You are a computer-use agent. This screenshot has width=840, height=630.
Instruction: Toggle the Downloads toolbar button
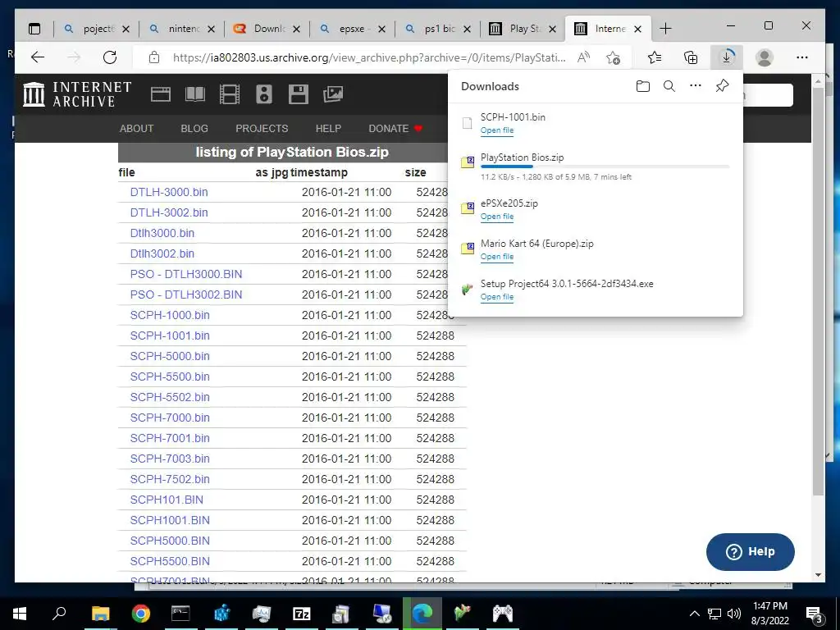coord(727,57)
